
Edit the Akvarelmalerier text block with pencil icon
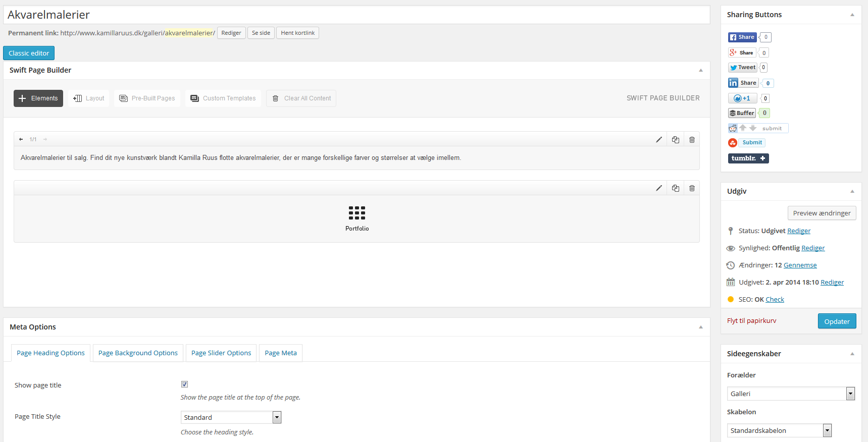click(658, 140)
